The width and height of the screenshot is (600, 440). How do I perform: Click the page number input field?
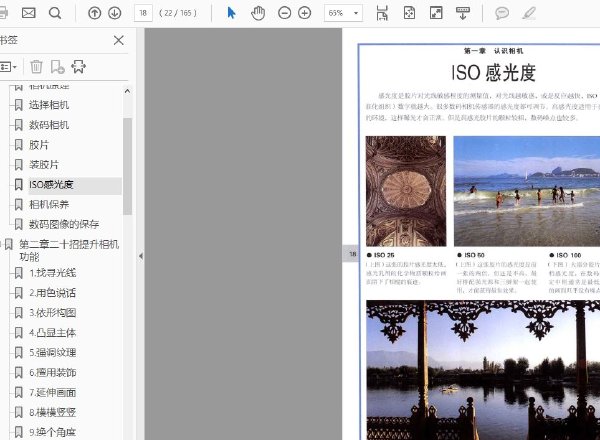click(143, 13)
